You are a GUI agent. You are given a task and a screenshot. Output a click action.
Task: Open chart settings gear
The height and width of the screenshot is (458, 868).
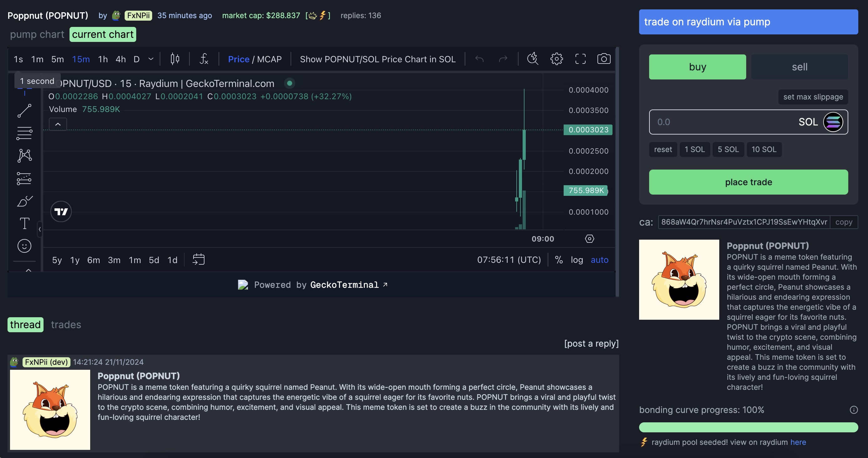556,59
